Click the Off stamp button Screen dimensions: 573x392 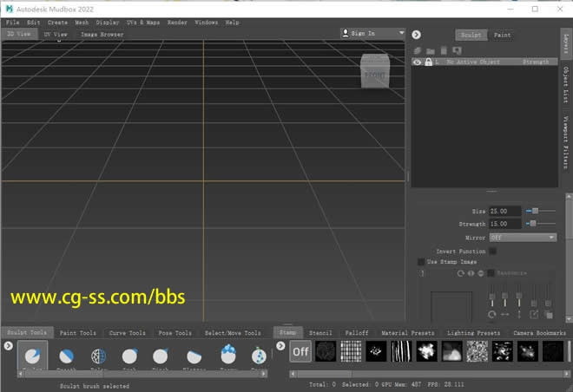click(300, 351)
